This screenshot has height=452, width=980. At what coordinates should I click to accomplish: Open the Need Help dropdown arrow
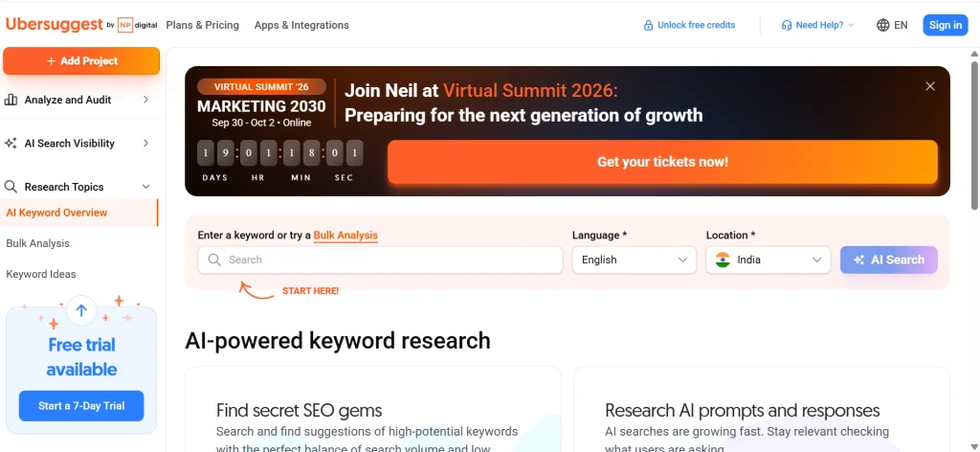(851, 26)
